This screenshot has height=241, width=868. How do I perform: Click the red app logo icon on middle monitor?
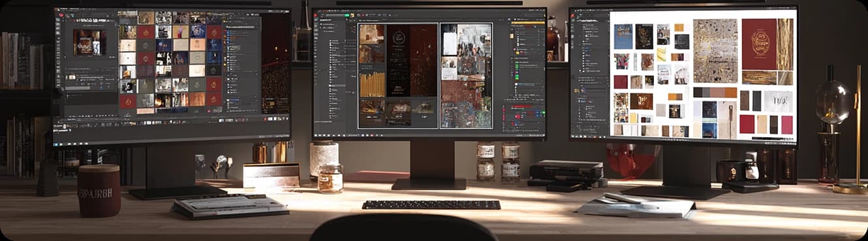[316, 15]
